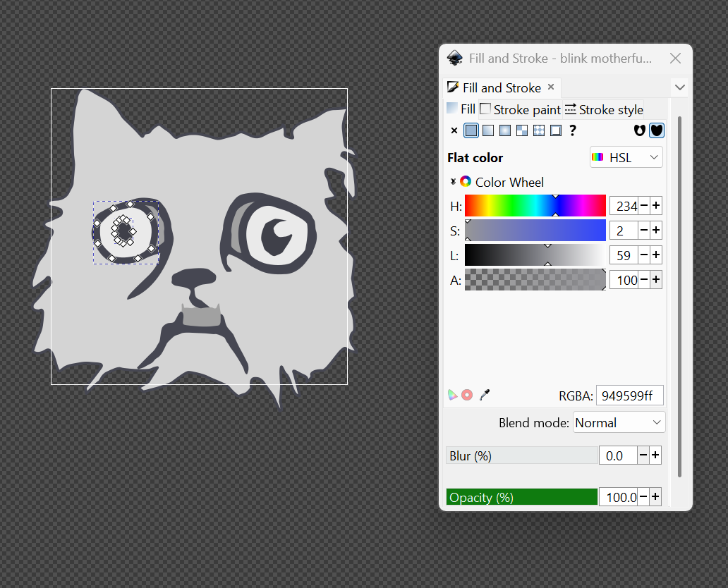This screenshot has height=588, width=728.
Task: Increase Hue value with plus button
Action: point(656,206)
